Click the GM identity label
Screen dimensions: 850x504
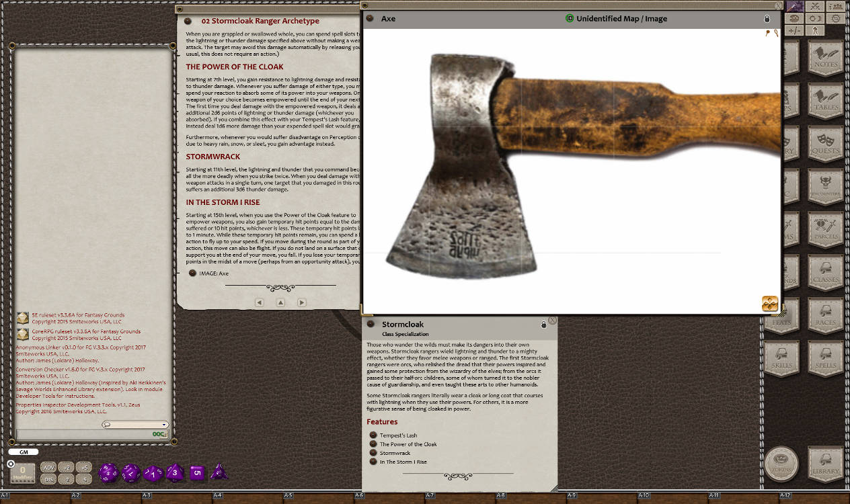(x=24, y=452)
